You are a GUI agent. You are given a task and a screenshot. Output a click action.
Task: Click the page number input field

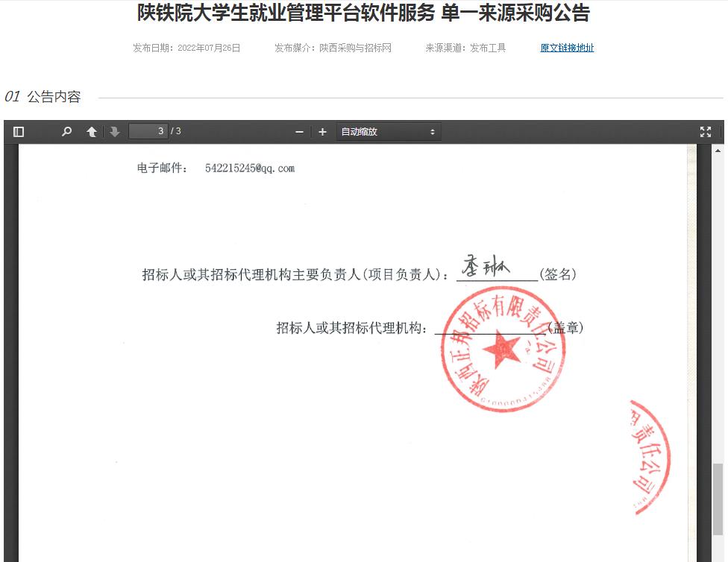point(148,131)
